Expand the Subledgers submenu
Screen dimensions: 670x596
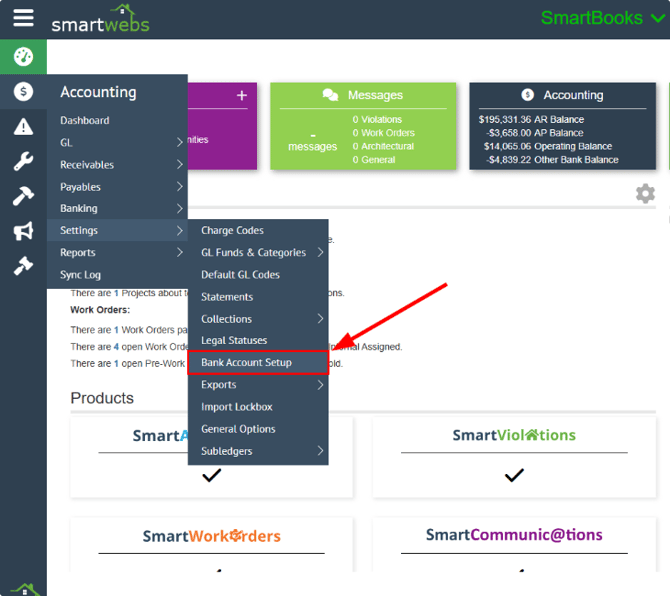pos(321,451)
